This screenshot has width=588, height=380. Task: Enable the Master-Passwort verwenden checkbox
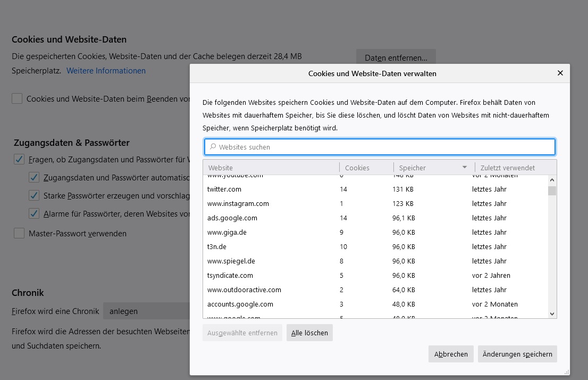[x=20, y=233]
